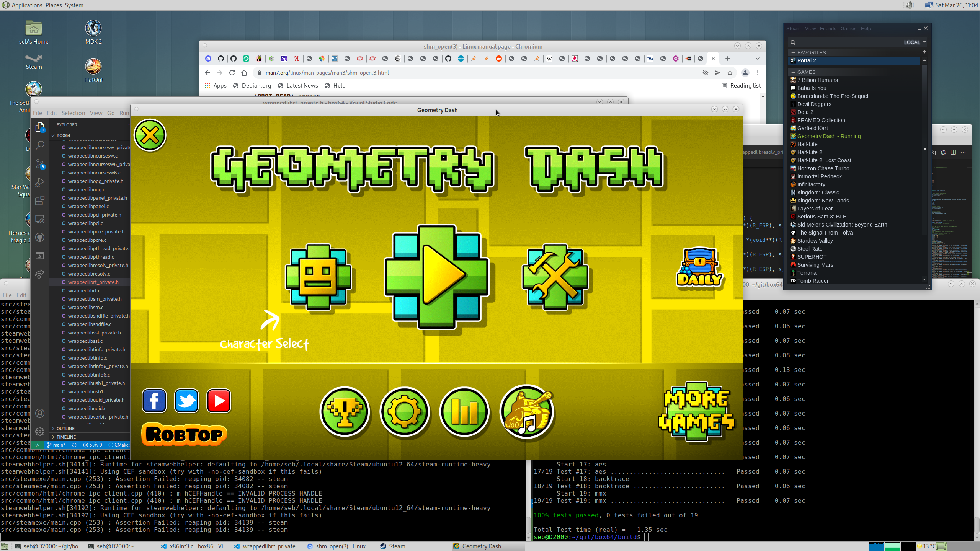Collapse the Games section in Steam

[x=793, y=72]
